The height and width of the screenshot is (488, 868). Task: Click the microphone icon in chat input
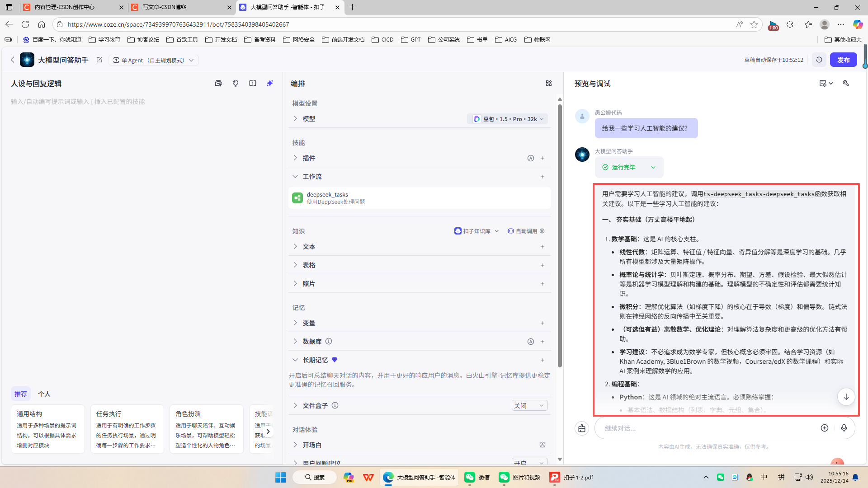[x=844, y=428]
